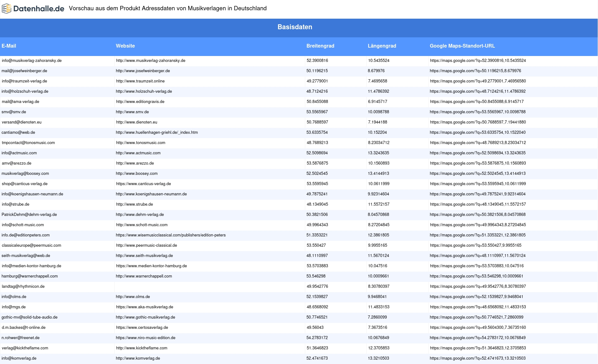Click email versand@dienoten.eu
This screenshot has height=364, width=598.
coord(21,122)
